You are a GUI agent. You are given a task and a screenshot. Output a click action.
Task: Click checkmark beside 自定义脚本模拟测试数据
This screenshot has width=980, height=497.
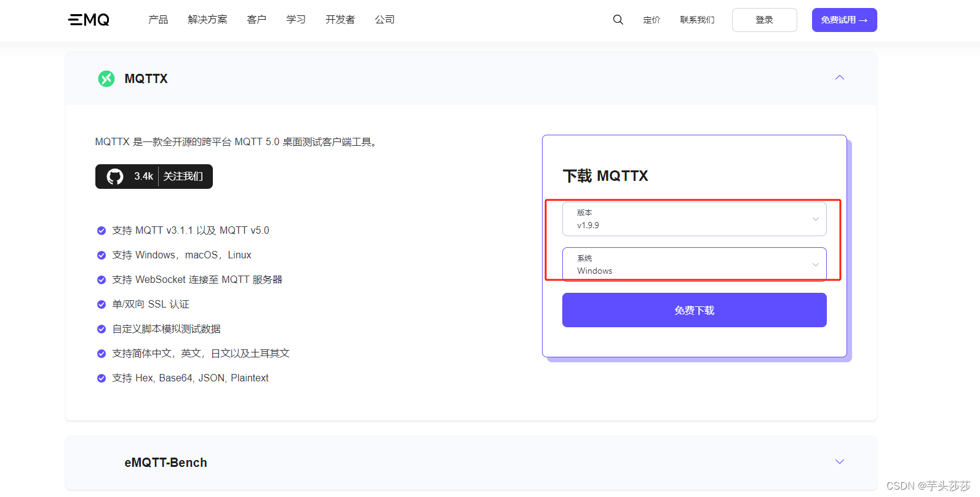click(x=102, y=329)
